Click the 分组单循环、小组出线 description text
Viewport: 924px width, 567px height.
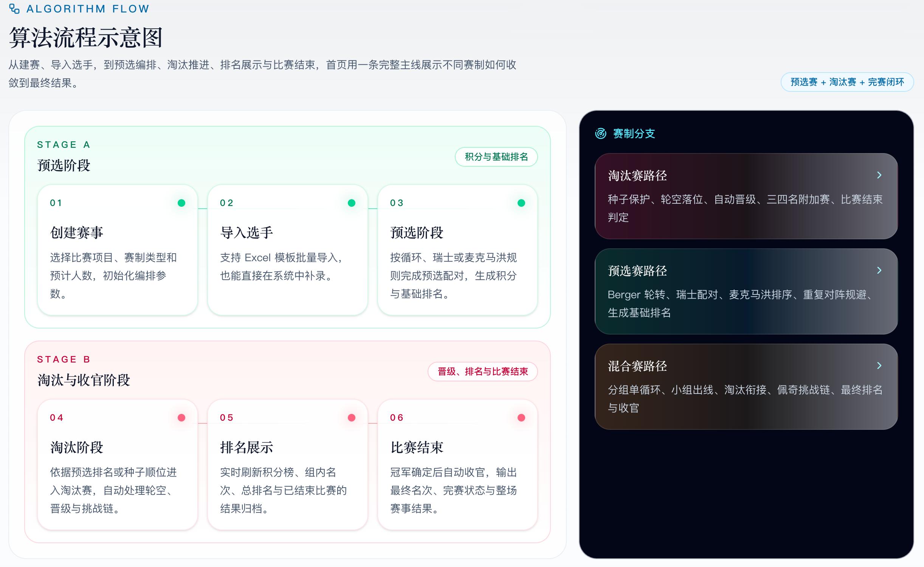click(x=745, y=399)
